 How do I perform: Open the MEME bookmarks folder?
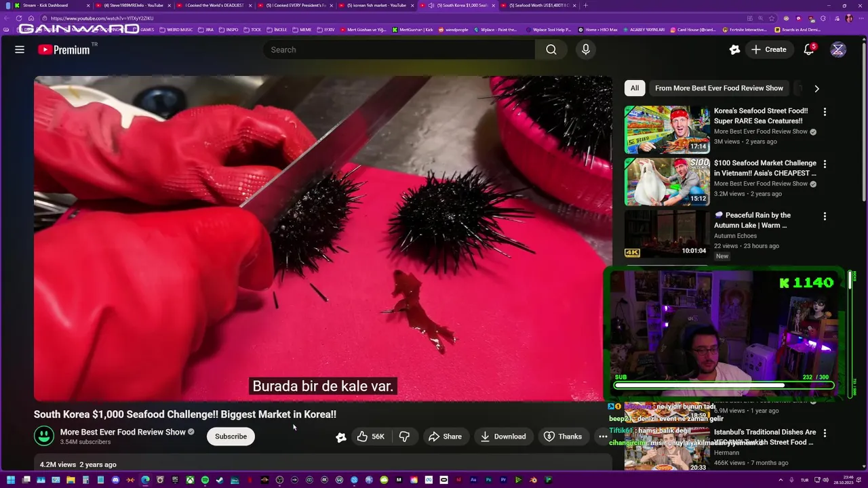pos(301,30)
